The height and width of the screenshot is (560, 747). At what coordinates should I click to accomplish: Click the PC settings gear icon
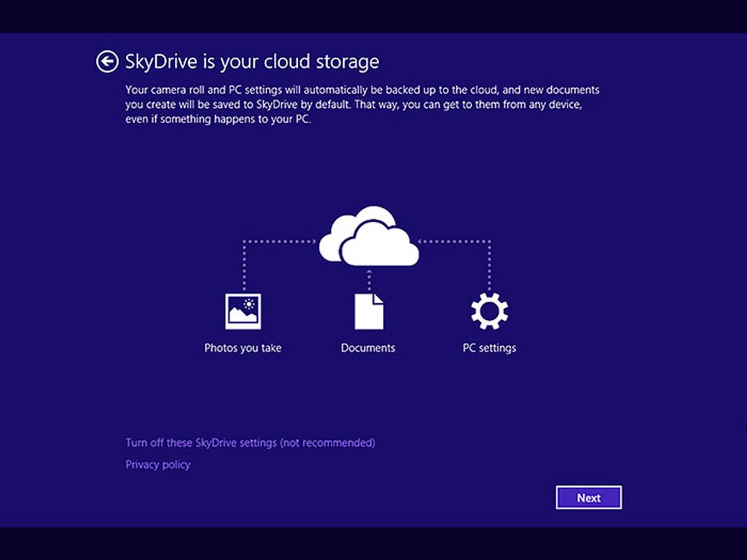click(489, 311)
